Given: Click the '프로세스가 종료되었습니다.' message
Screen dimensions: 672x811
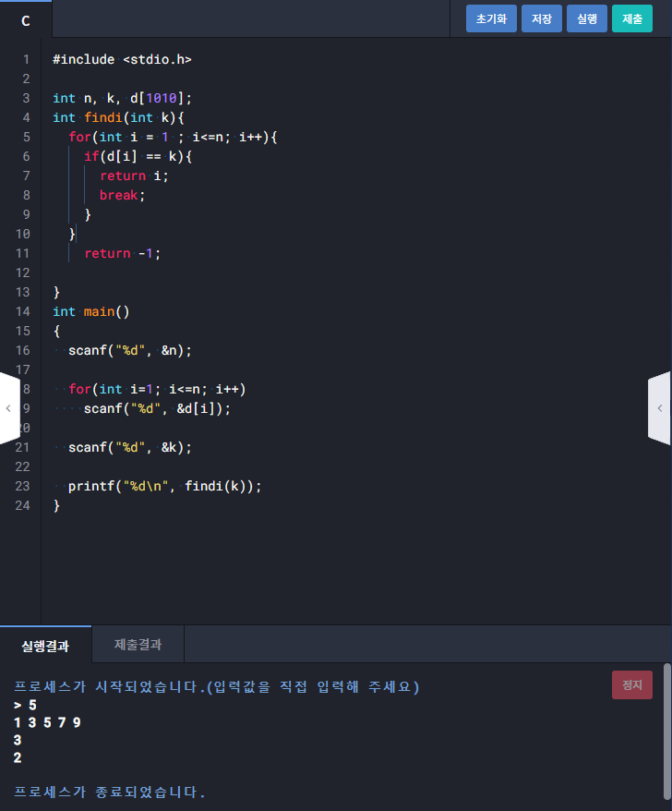Looking at the screenshot, I should (x=110, y=792).
